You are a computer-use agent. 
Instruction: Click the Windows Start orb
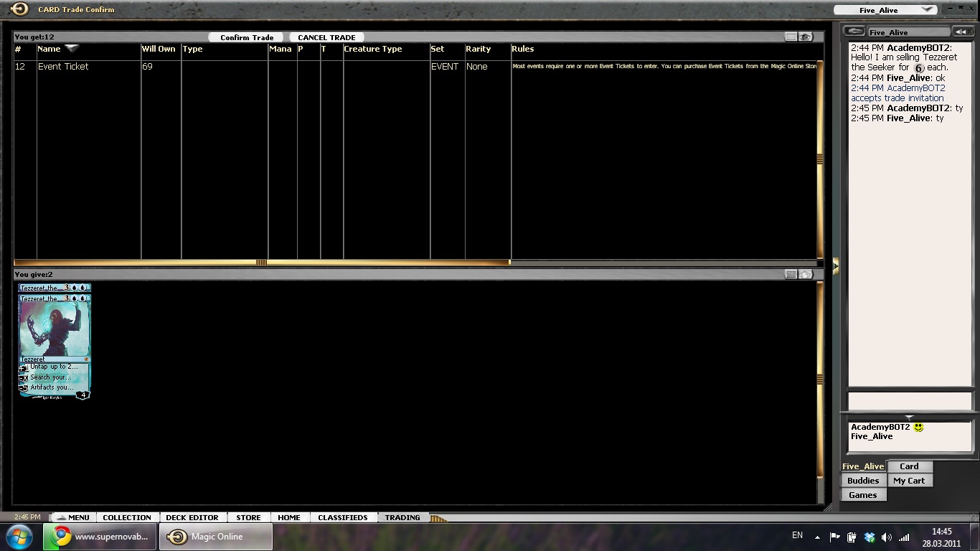(19, 537)
